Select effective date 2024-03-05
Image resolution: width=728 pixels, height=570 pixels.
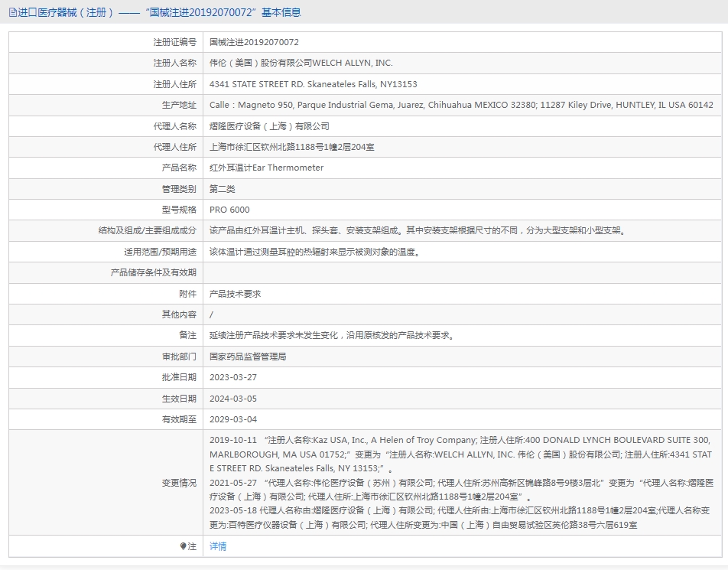[233, 399]
